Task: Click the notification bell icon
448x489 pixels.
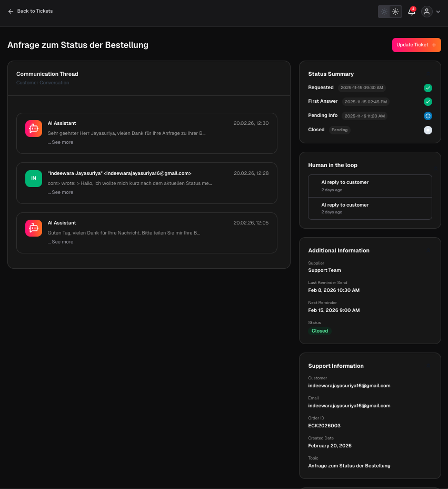Action: [x=412, y=12]
